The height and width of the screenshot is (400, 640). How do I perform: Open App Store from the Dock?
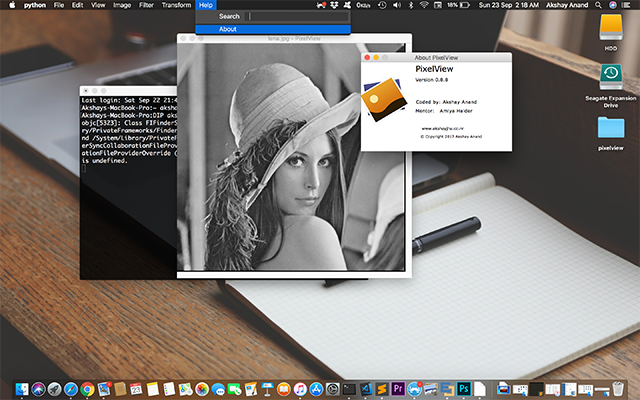[316, 389]
